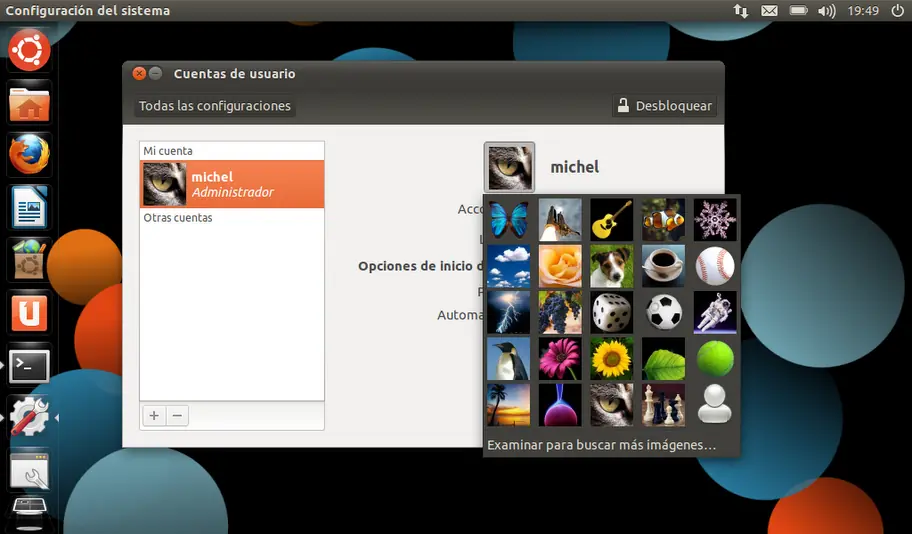Pick the sunflower avatar image

tap(611, 359)
